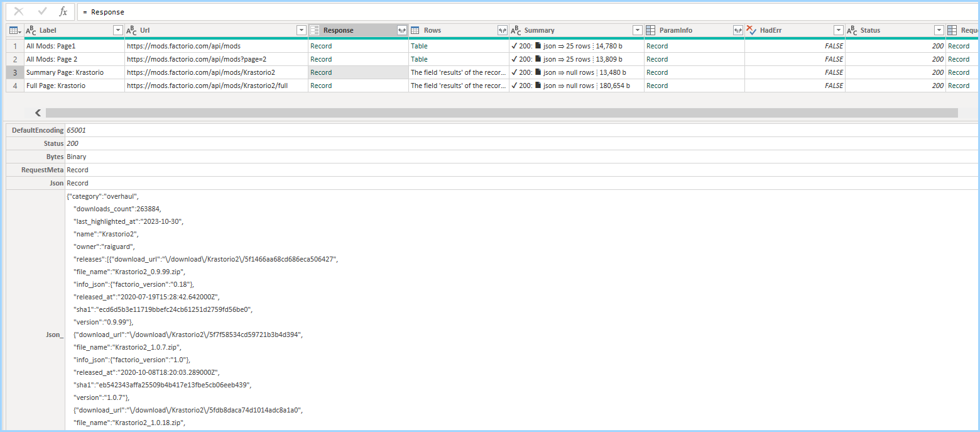The image size is (980, 432).
Task: Change Summary column data type icon
Action: pyautogui.click(x=516, y=30)
